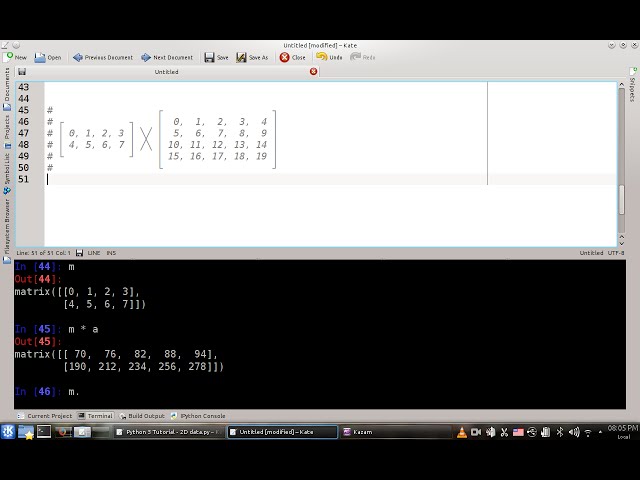Select the Untitled document tab
The image size is (640, 480).
coord(167,72)
